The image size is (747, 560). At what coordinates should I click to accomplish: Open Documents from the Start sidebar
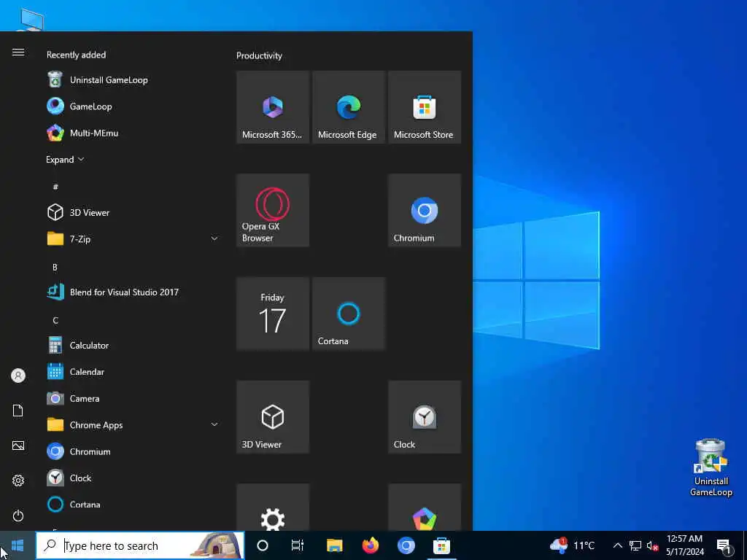[18, 411]
